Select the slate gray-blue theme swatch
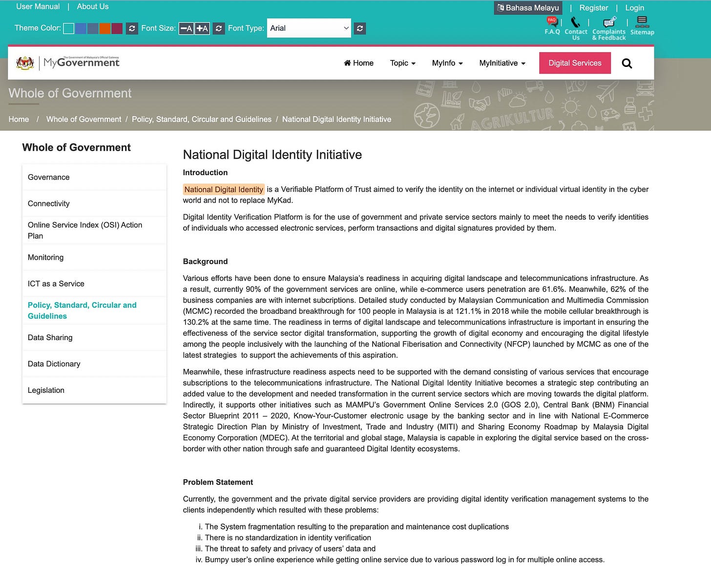Viewport: 711px width, 588px height. pyautogui.click(x=93, y=28)
